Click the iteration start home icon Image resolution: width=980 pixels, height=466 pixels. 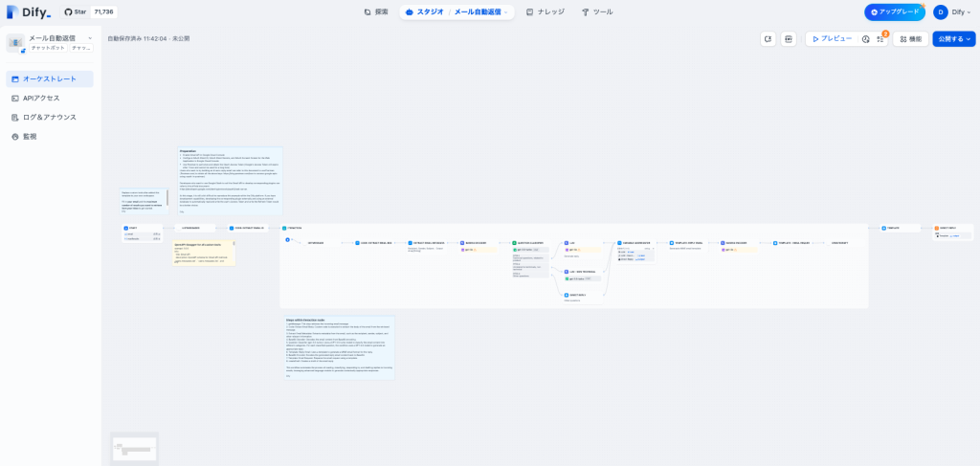287,239
